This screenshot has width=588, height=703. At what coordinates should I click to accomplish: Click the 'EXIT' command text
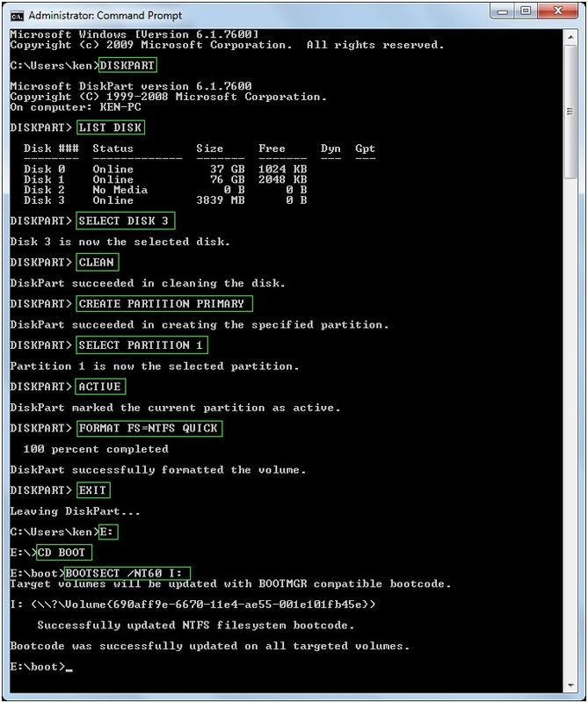[x=93, y=490]
